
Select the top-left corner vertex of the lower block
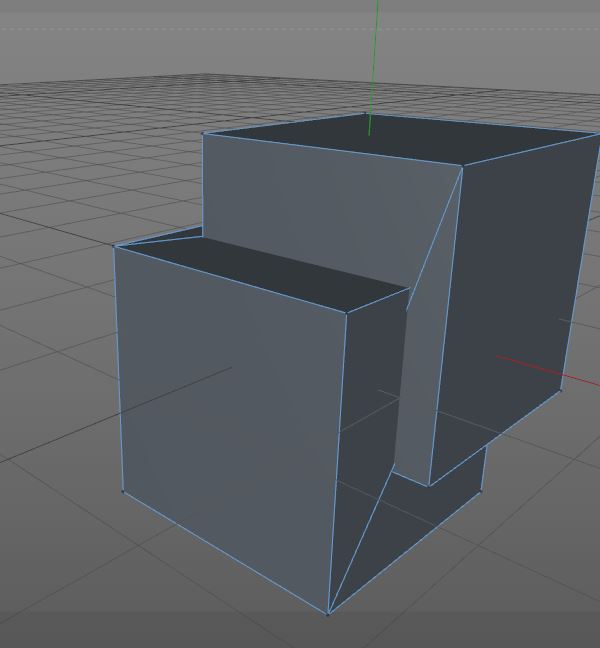pos(115,246)
